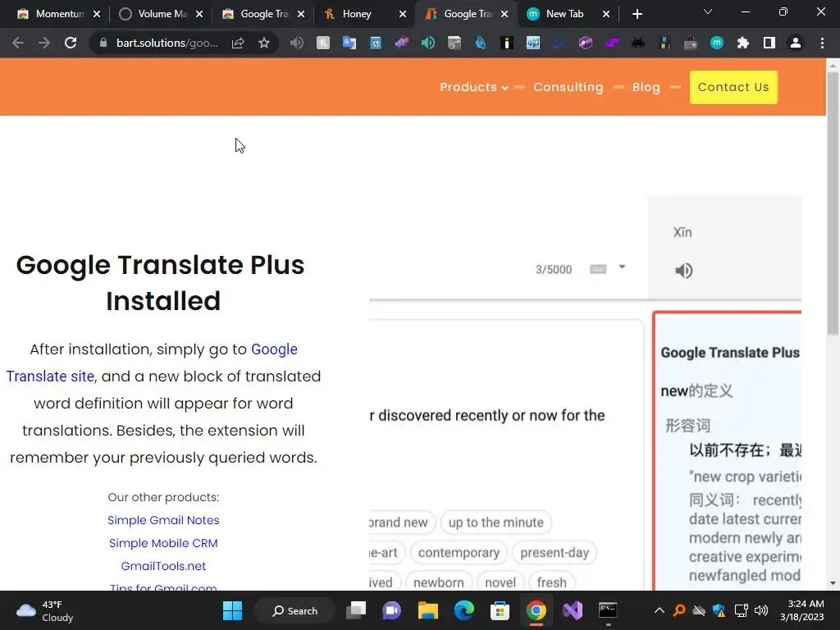This screenshot has height=630, width=840.
Task: Click the scrollbar down arrow
Action: pos(833,583)
